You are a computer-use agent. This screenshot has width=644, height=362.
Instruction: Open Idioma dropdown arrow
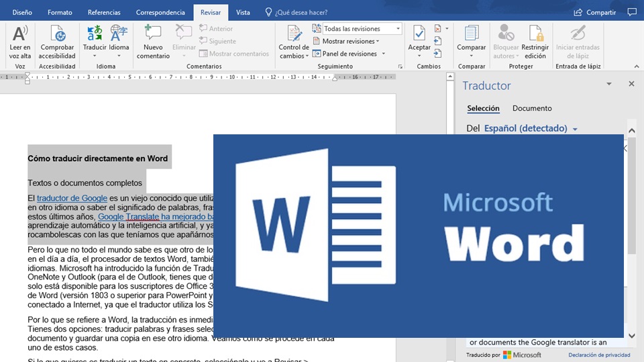point(119,56)
